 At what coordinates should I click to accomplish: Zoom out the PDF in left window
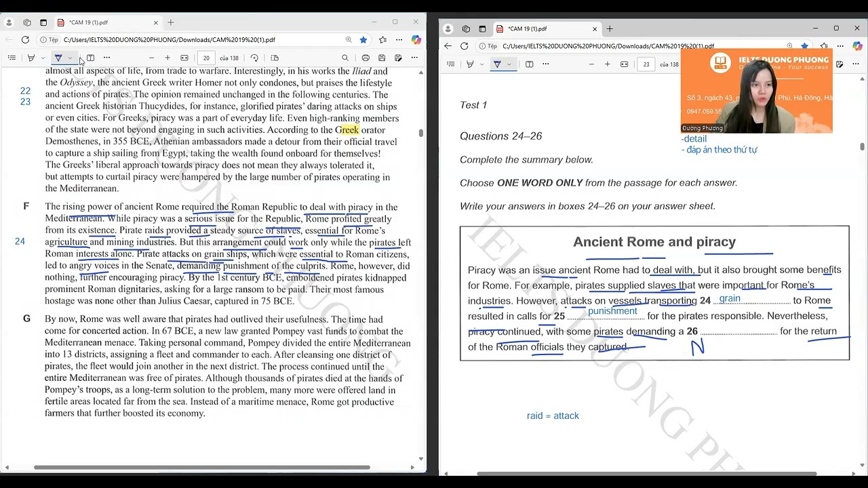click(x=151, y=58)
